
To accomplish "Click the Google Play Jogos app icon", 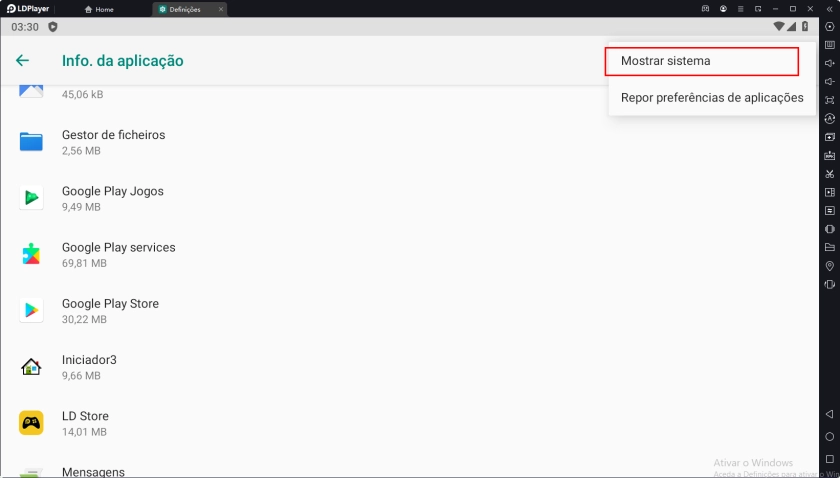I will point(31,198).
